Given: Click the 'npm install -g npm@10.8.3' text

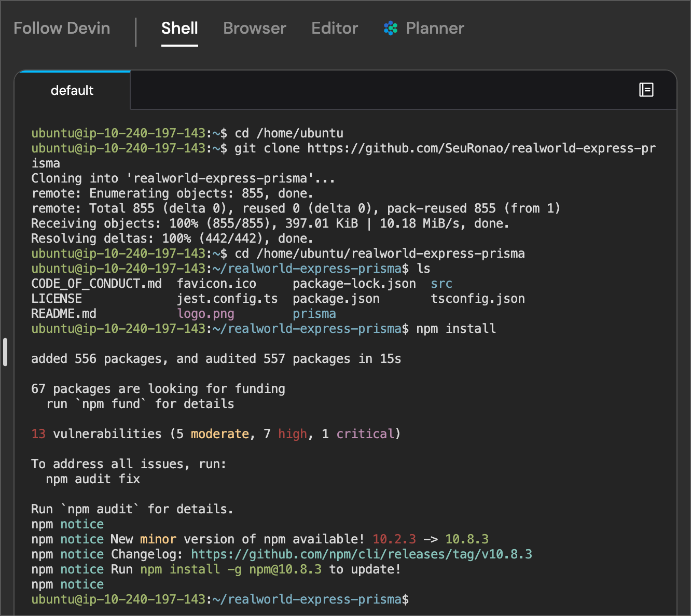Looking at the screenshot, I should pos(231,569).
